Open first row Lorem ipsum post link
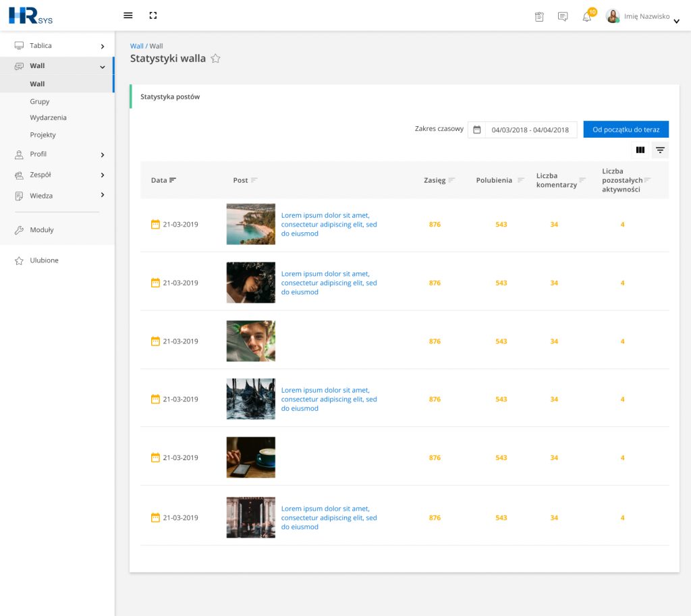691x616 pixels. 329,224
